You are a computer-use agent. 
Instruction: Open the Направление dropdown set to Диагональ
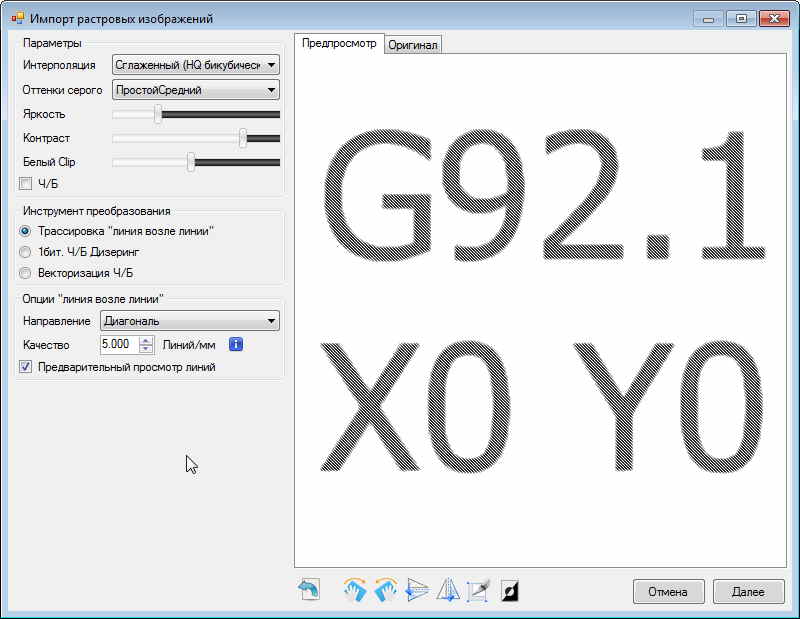click(189, 321)
